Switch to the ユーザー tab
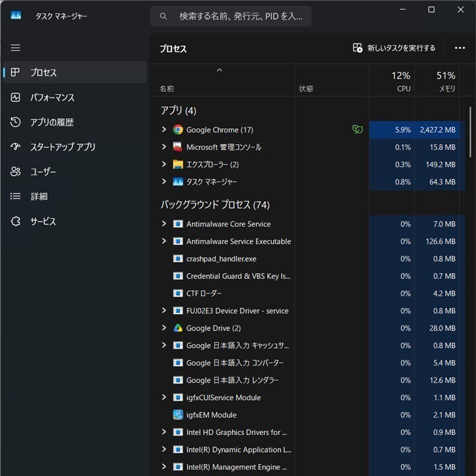This screenshot has width=476, height=476. [x=75, y=171]
